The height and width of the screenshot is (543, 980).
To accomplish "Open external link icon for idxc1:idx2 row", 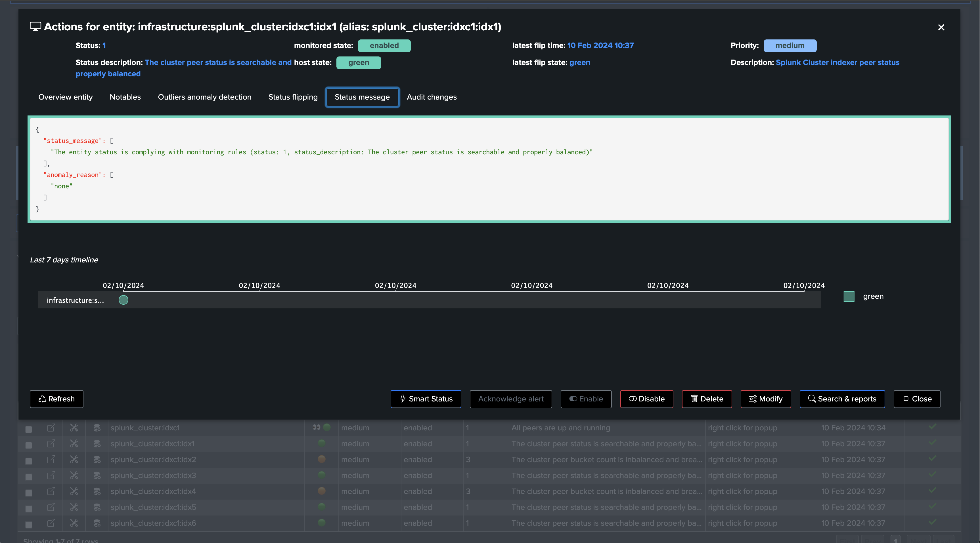I will (x=51, y=459).
